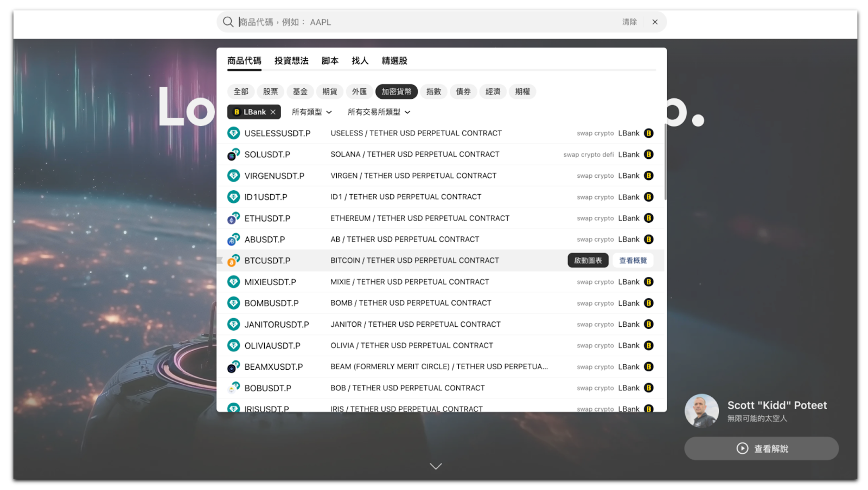Open the 腳本 tab
Viewport: 868px width, 490px height.
[x=330, y=61]
